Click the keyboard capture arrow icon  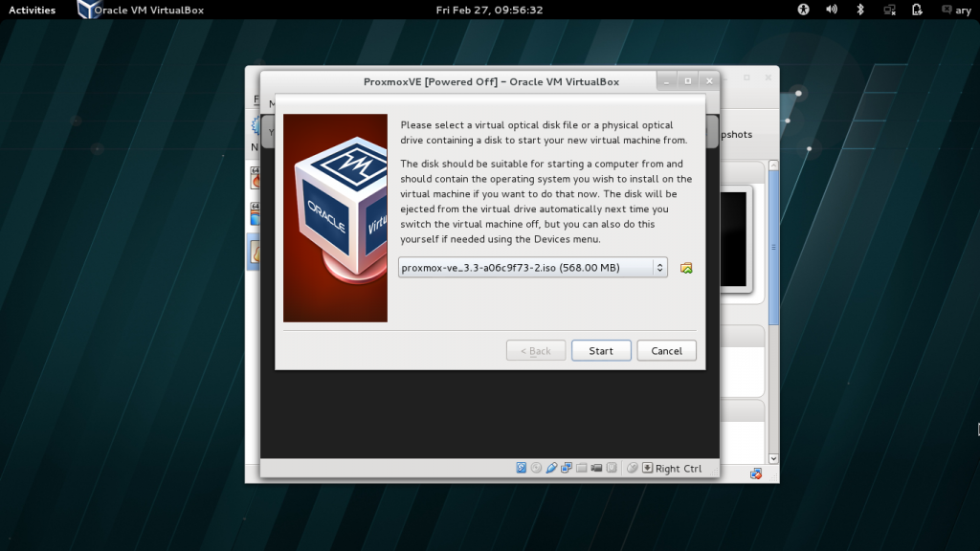coord(648,468)
